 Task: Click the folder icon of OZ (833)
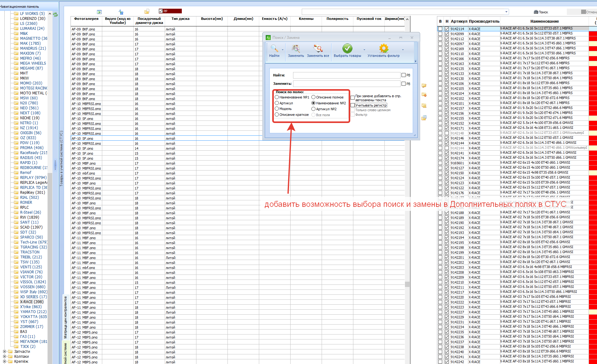(x=16, y=138)
